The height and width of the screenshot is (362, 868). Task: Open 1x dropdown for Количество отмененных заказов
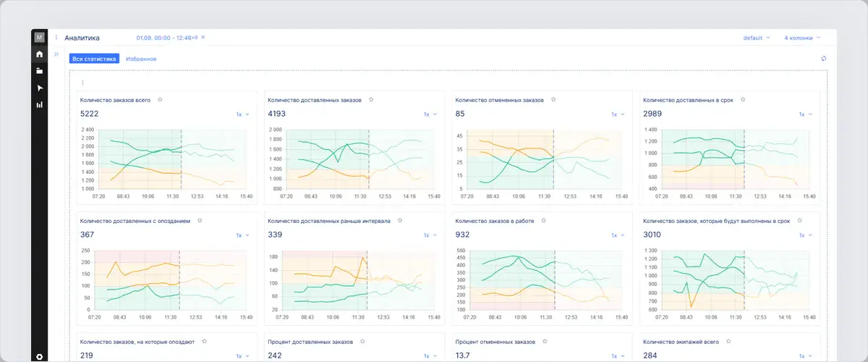coord(618,114)
